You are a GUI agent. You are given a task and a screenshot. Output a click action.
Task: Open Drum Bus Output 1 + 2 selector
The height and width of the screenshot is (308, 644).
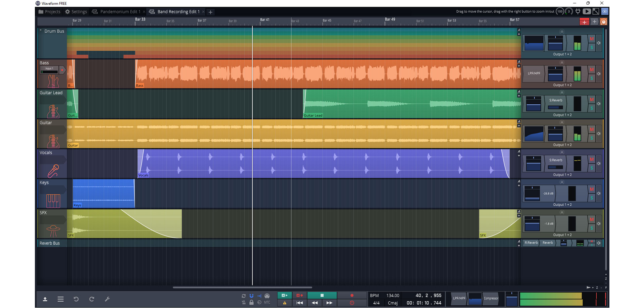coord(562,54)
